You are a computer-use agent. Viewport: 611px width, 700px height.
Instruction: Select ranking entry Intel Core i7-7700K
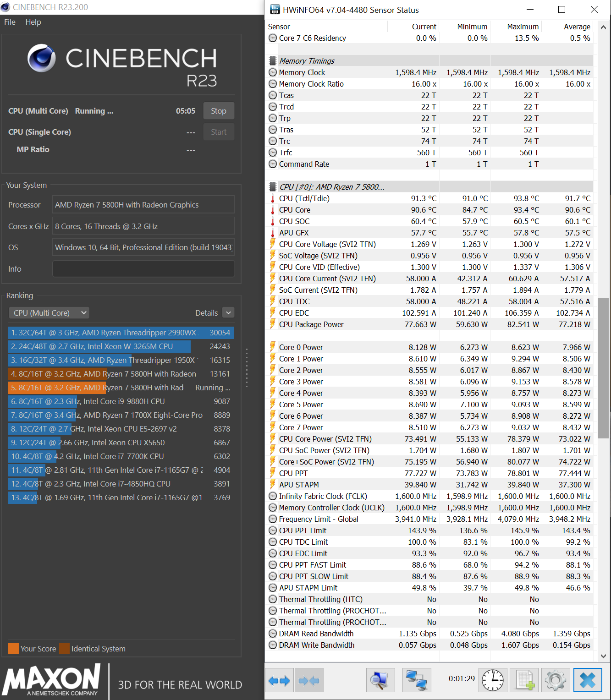(121, 456)
